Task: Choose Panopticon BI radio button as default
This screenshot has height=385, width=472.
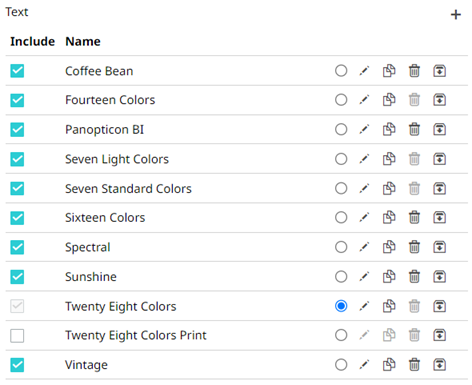Action: click(341, 129)
